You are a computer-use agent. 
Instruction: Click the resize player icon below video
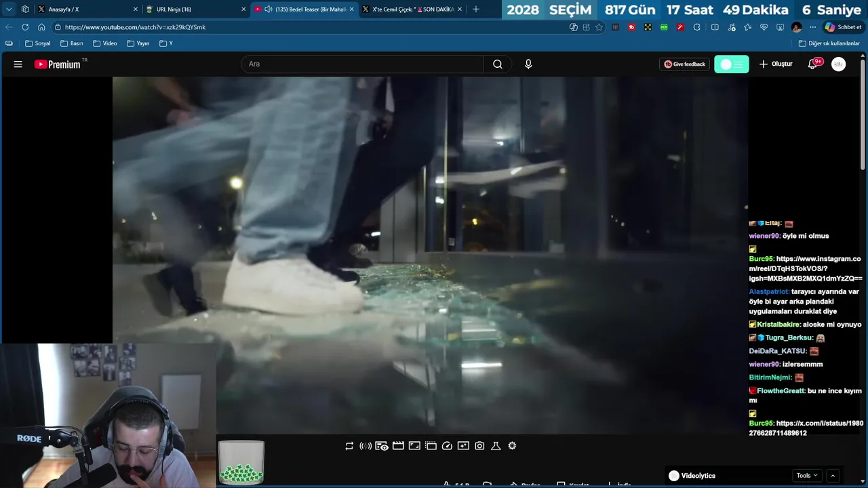click(x=414, y=446)
